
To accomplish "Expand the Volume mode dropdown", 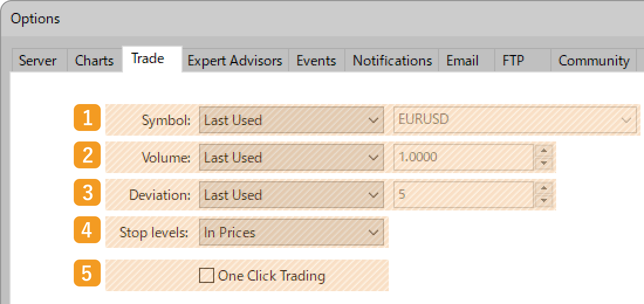I will [x=291, y=158].
